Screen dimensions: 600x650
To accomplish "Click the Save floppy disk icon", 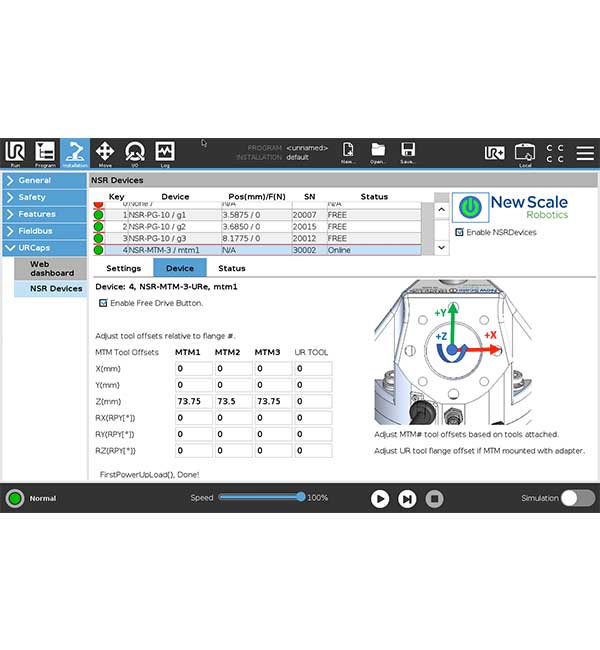I will pyautogui.click(x=408, y=152).
